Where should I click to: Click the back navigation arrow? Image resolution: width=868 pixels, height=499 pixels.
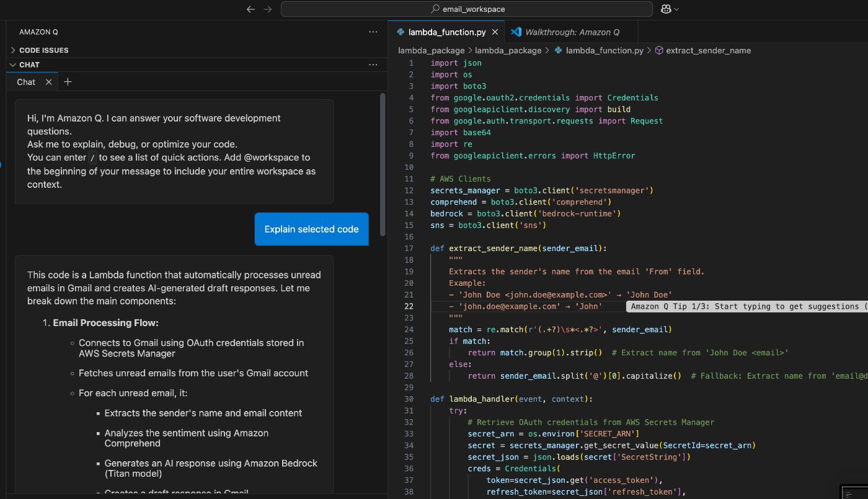[x=250, y=9]
